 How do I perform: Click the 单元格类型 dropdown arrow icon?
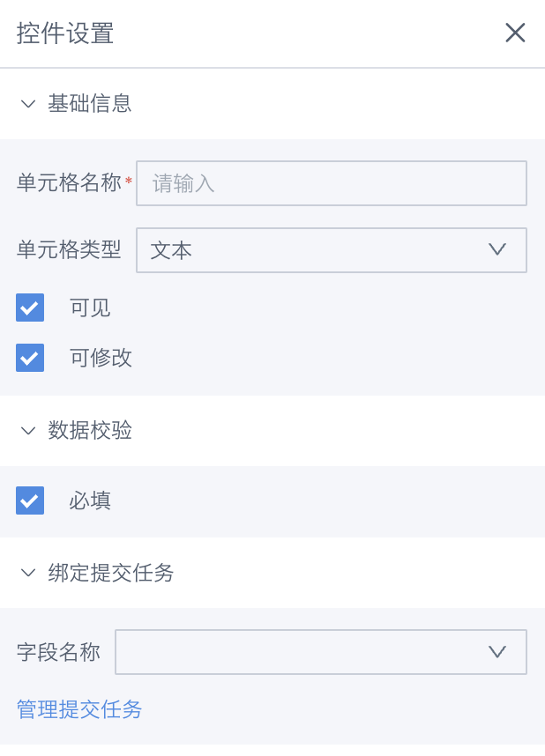tap(497, 250)
